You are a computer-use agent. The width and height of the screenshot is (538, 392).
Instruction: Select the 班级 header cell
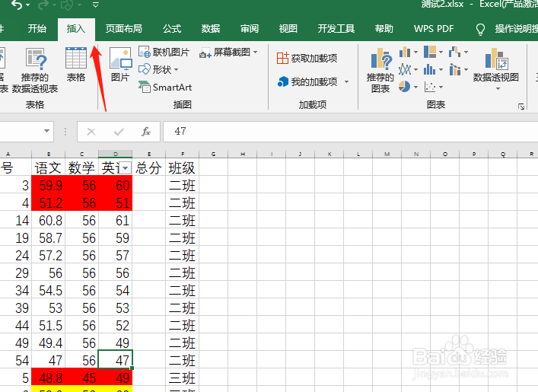point(182,167)
